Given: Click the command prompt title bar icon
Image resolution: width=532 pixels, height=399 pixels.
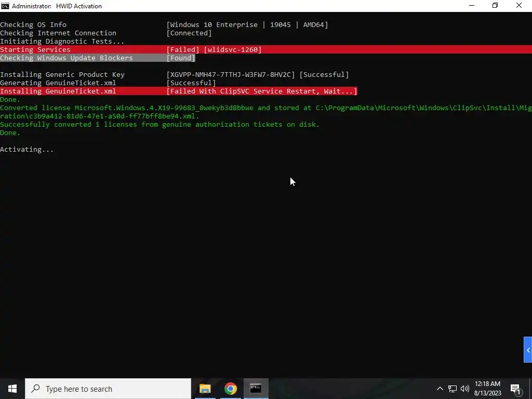Looking at the screenshot, I should coord(5,6).
